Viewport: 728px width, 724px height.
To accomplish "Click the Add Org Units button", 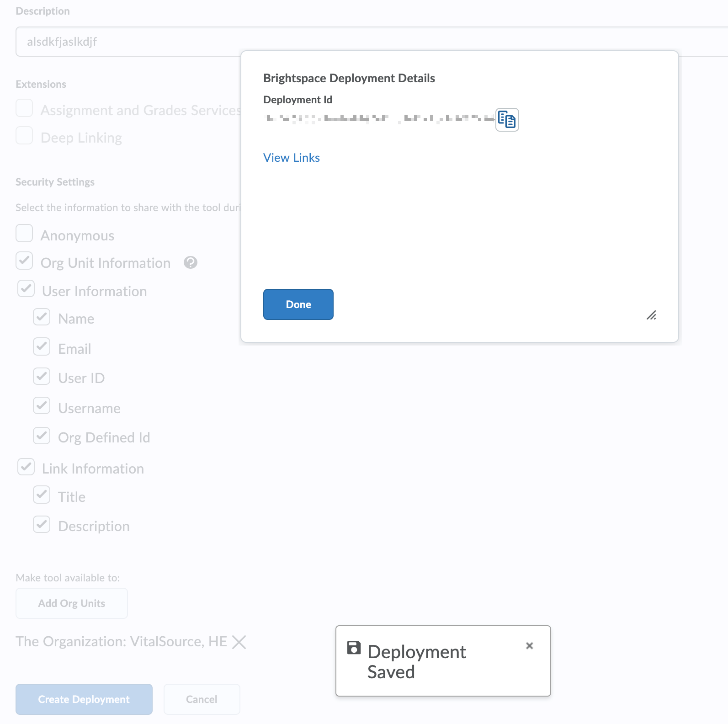I will click(71, 603).
